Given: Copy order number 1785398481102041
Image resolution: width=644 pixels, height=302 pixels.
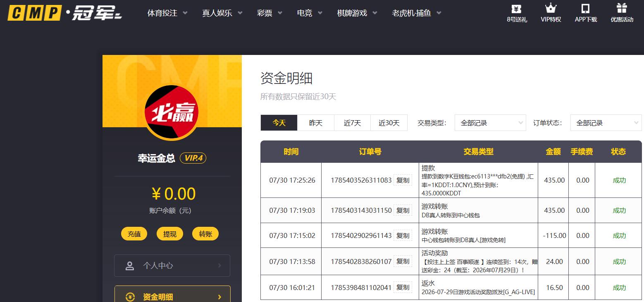Looking at the screenshot, I should pyautogui.click(x=403, y=288).
